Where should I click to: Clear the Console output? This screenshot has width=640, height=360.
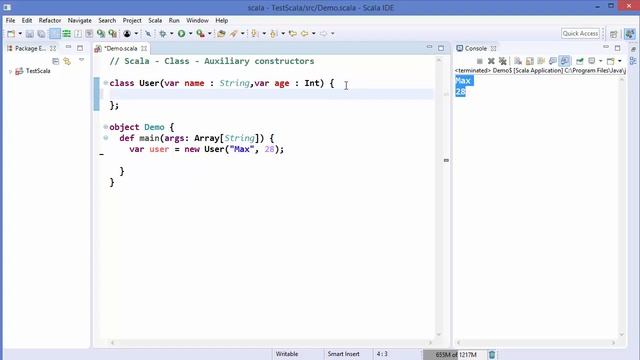518,61
